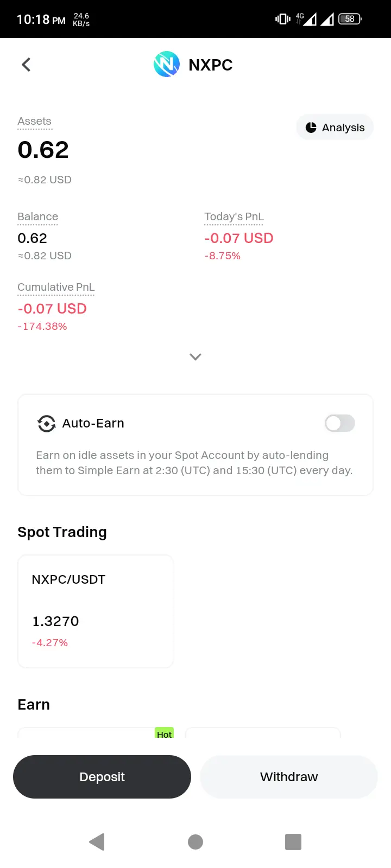
Task: Tap the Android back navigation triangle
Action: pyautogui.click(x=97, y=842)
